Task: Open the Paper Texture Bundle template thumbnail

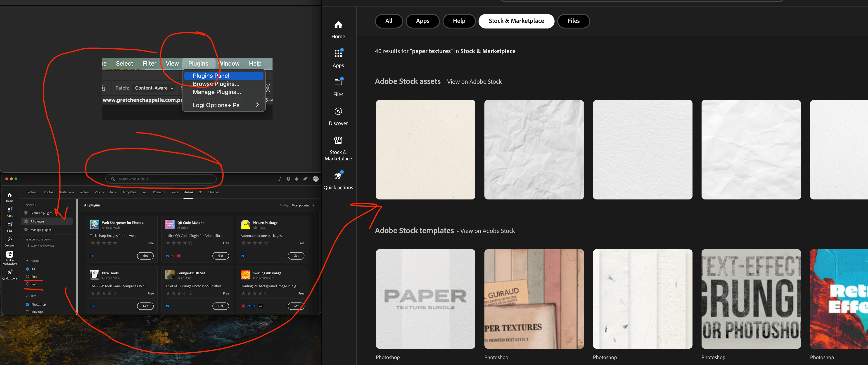Action: (426, 299)
